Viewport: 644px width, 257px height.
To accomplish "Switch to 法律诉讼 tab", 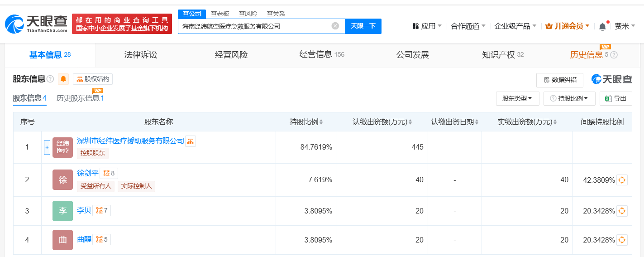I will 141,55.
